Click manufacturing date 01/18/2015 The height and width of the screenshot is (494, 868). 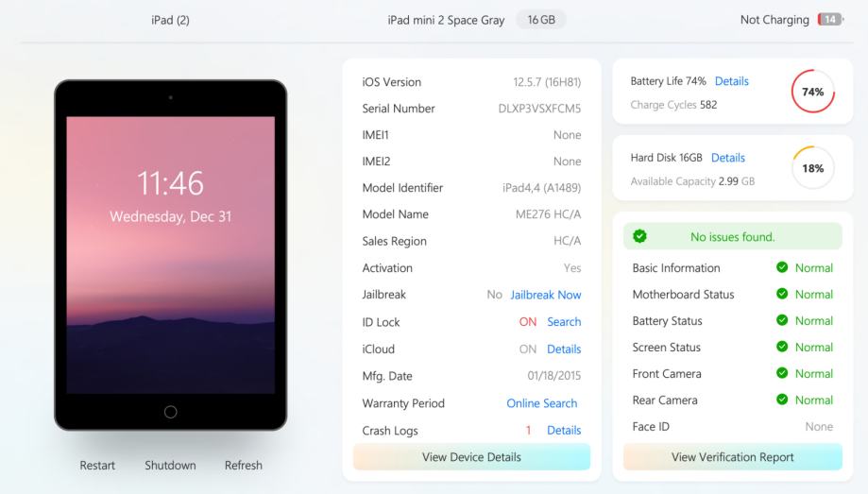tap(554, 376)
